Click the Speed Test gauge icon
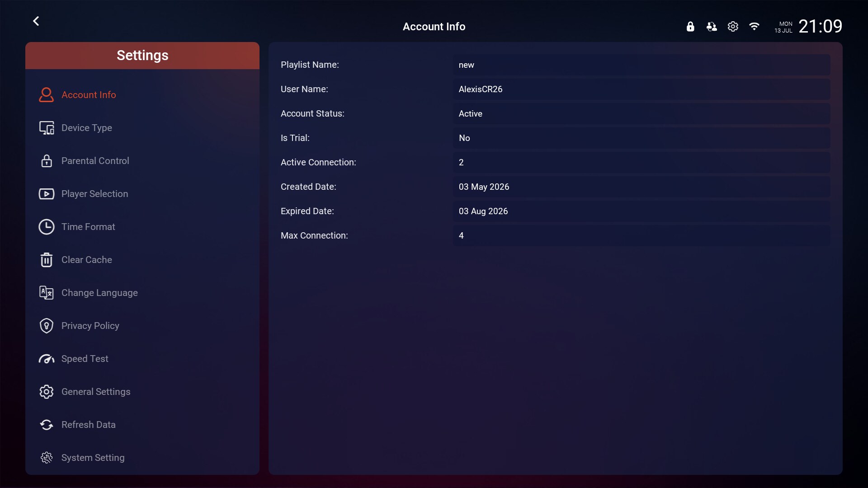The width and height of the screenshot is (868, 488). (x=46, y=359)
